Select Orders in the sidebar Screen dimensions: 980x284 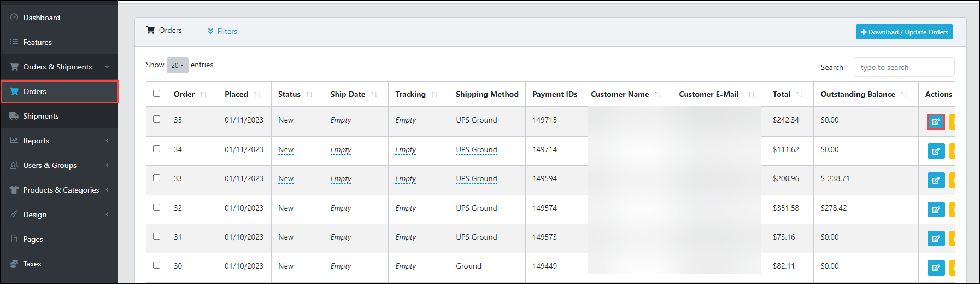59,91
